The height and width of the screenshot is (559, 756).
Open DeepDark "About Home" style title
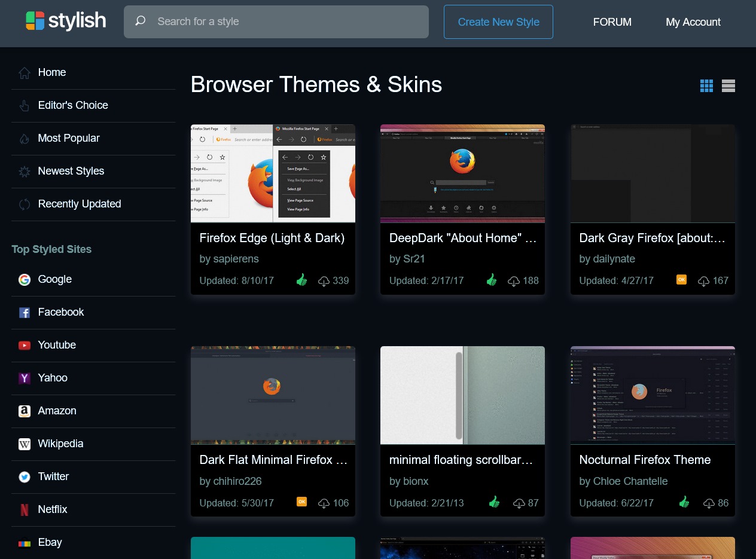[463, 238]
